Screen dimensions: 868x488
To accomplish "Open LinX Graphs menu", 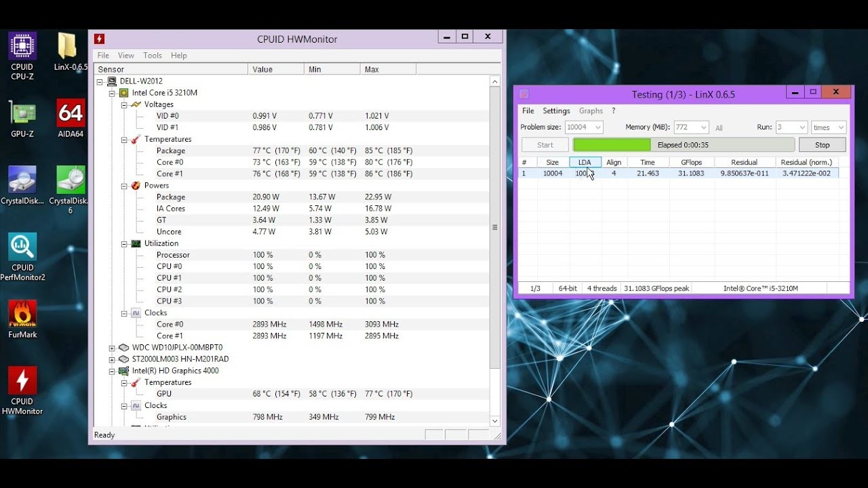I will pos(591,111).
